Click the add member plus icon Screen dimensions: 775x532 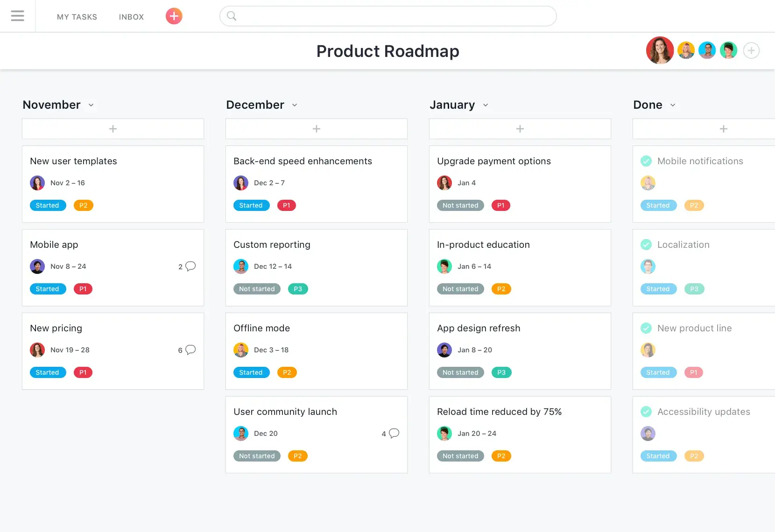751,50
